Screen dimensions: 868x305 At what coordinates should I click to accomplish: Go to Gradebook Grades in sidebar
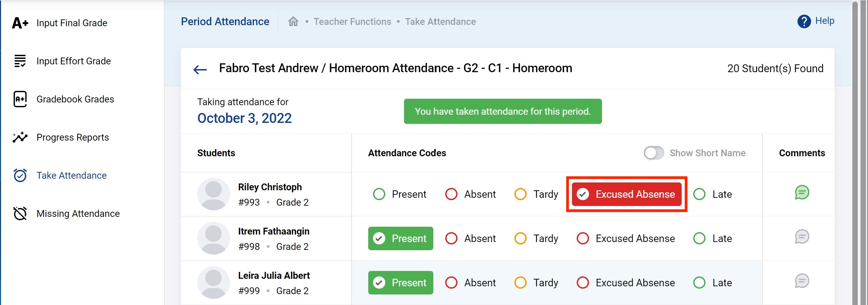[x=75, y=99]
